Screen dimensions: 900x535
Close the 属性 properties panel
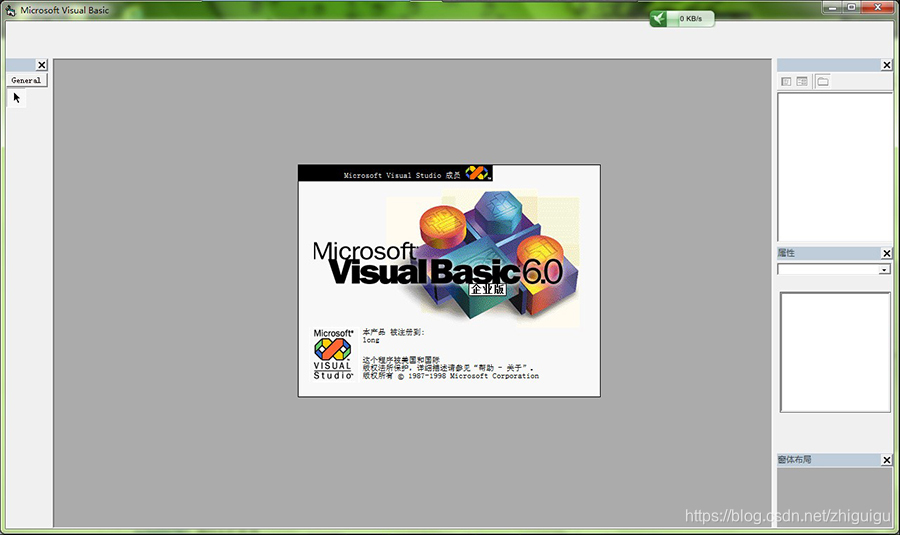tap(887, 253)
